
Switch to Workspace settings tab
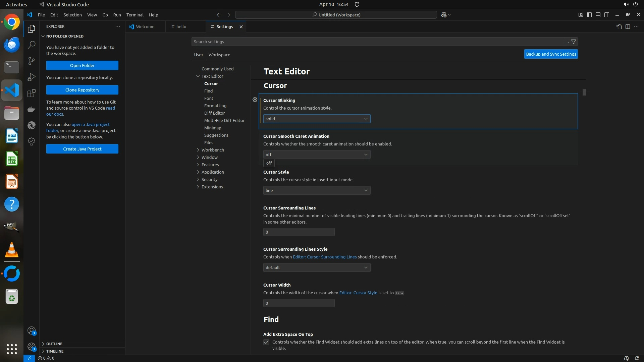pos(219,55)
